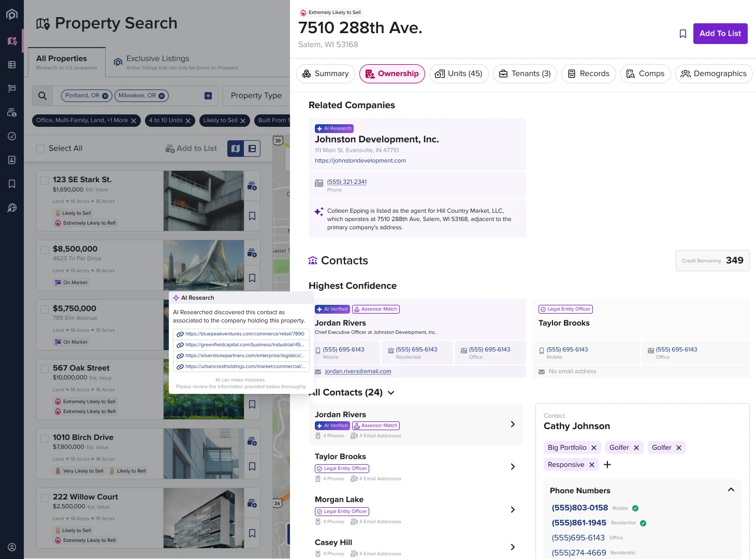This screenshot has width=756, height=559.
Task: Tick the $8,500,000 listing checkbox
Action: click(x=45, y=249)
